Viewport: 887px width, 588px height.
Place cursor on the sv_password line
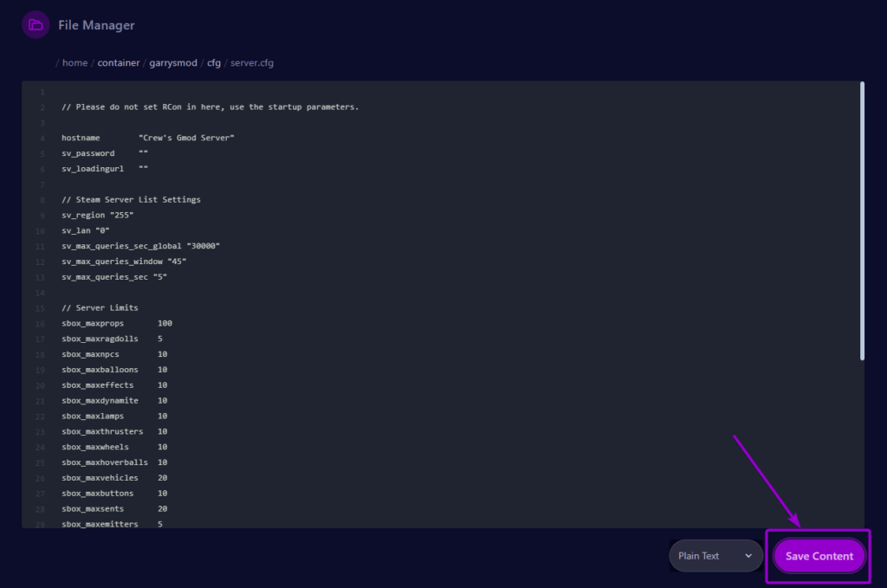click(105, 153)
